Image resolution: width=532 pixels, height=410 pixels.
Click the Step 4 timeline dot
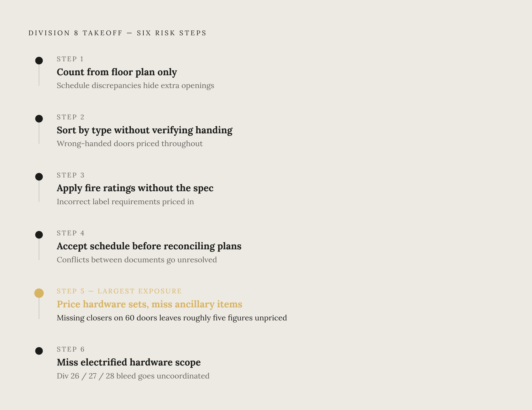click(39, 235)
